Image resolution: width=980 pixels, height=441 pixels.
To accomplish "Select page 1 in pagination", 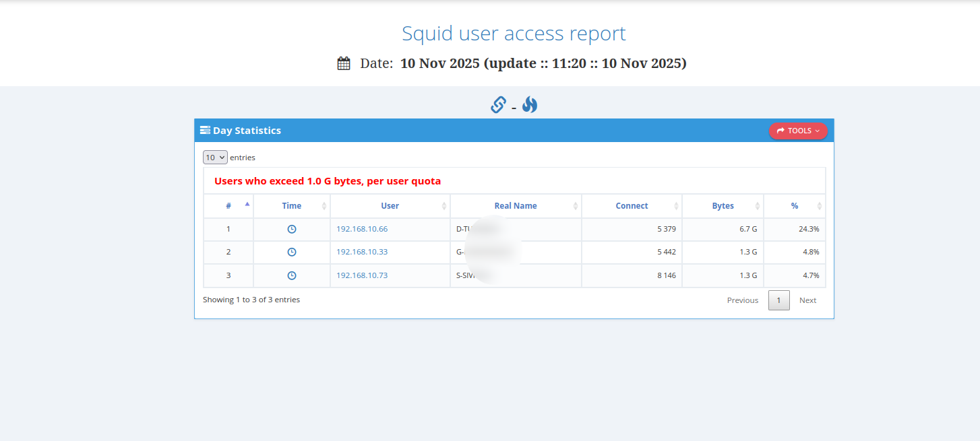I will point(778,300).
